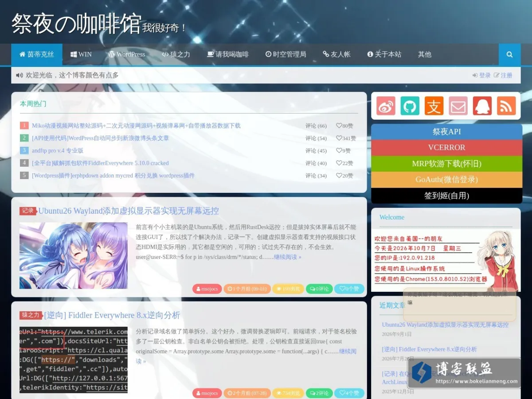Screen dimensions: 532x399
Task: Open the 签到姬(自用) black button
Action: (x=447, y=196)
